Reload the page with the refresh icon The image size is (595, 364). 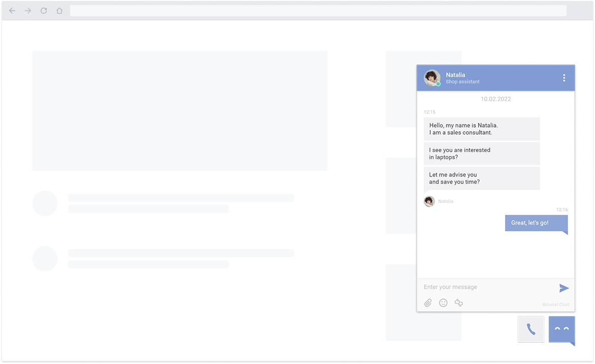[44, 11]
